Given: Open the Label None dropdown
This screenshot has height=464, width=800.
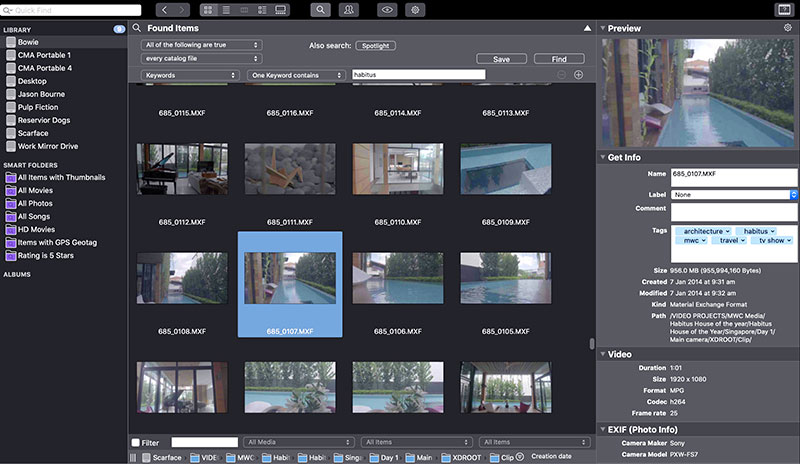Looking at the screenshot, I should [734, 194].
